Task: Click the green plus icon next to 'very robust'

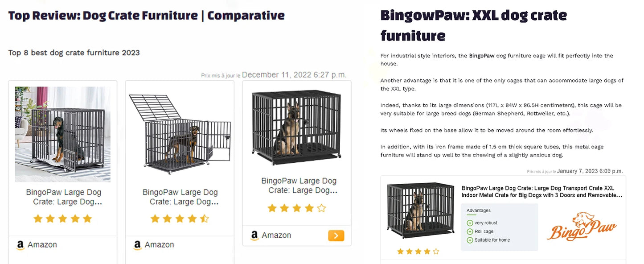Action: tap(470, 223)
